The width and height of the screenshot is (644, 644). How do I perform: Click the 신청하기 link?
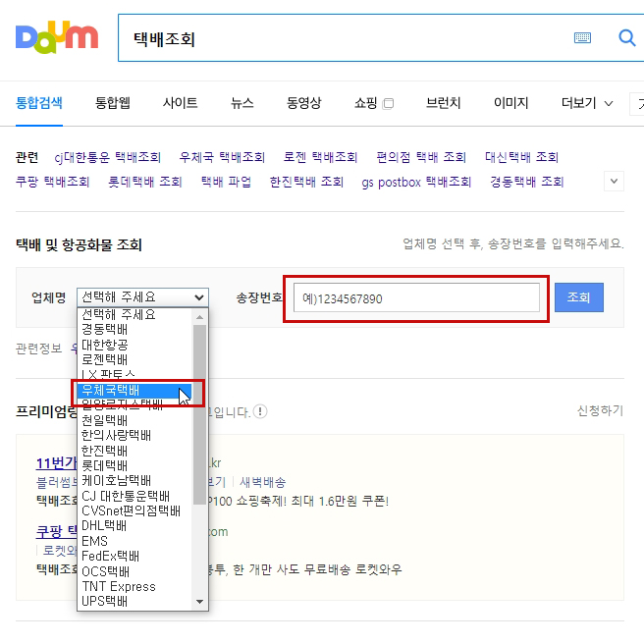tap(600, 410)
